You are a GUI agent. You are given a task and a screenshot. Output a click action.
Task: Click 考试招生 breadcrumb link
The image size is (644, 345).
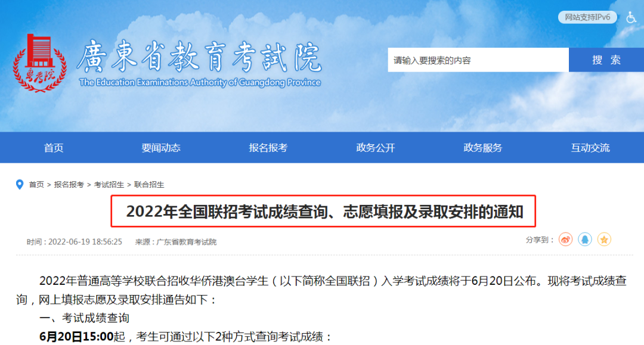109,185
